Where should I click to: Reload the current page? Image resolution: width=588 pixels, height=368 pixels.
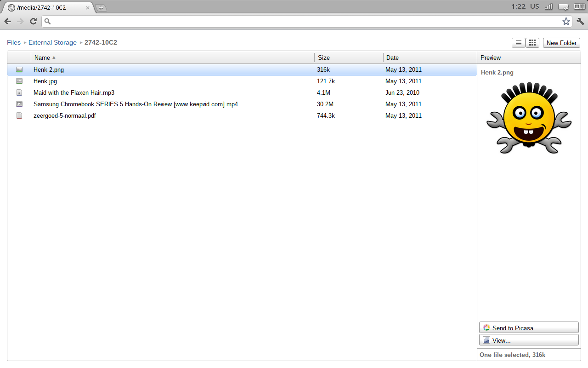[33, 21]
